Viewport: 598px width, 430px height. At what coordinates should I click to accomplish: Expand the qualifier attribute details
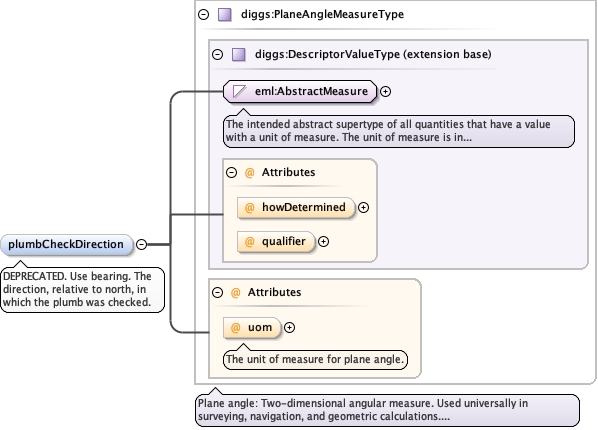(323, 242)
